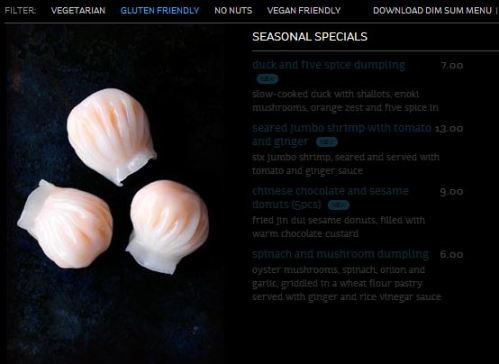Click the badge under duck dumpling
Viewport: 499px width, 364px height.
pyautogui.click(x=267, y=79)
